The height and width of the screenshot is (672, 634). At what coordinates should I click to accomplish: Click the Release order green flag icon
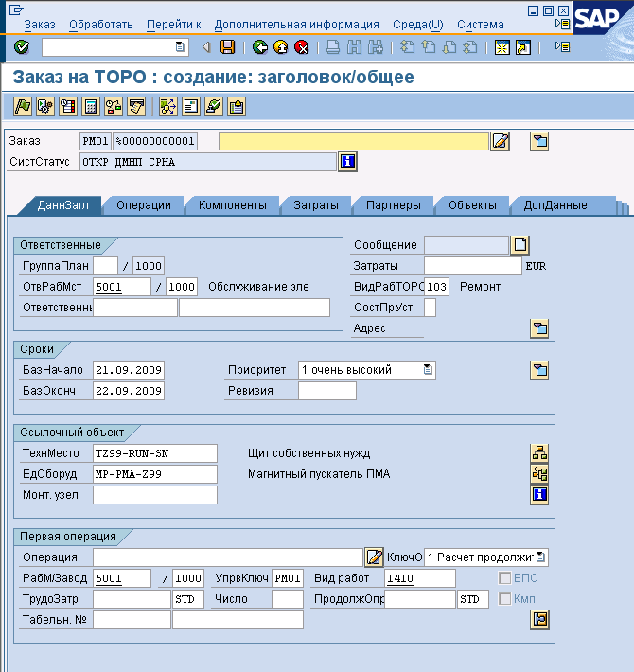point(23,106)
